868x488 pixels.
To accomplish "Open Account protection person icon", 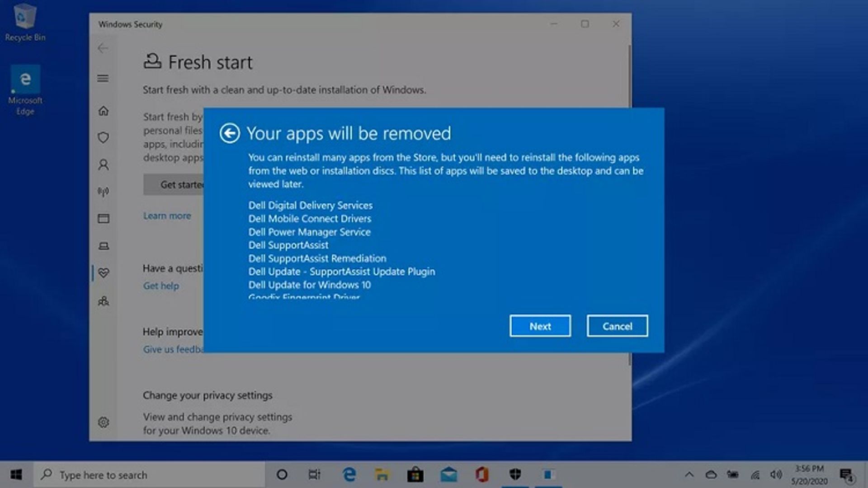I will 104,164.
